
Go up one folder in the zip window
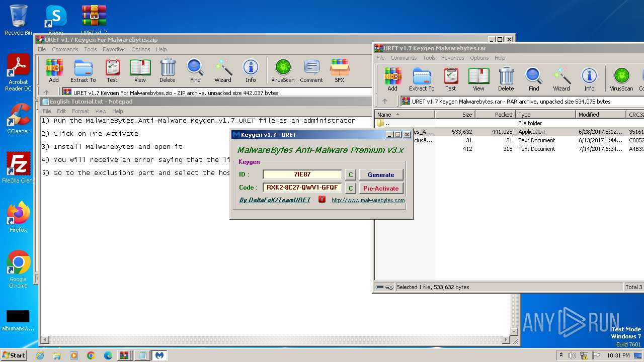pos(46,93)
